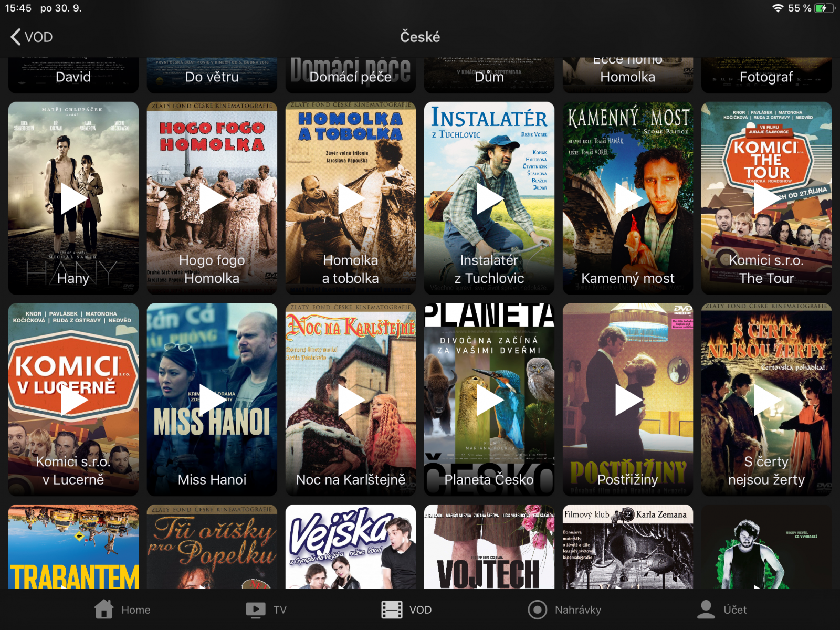This screenshot has width=840, height=630.
Task: Select the VOD tab in bottom bar
Action: 406,610
